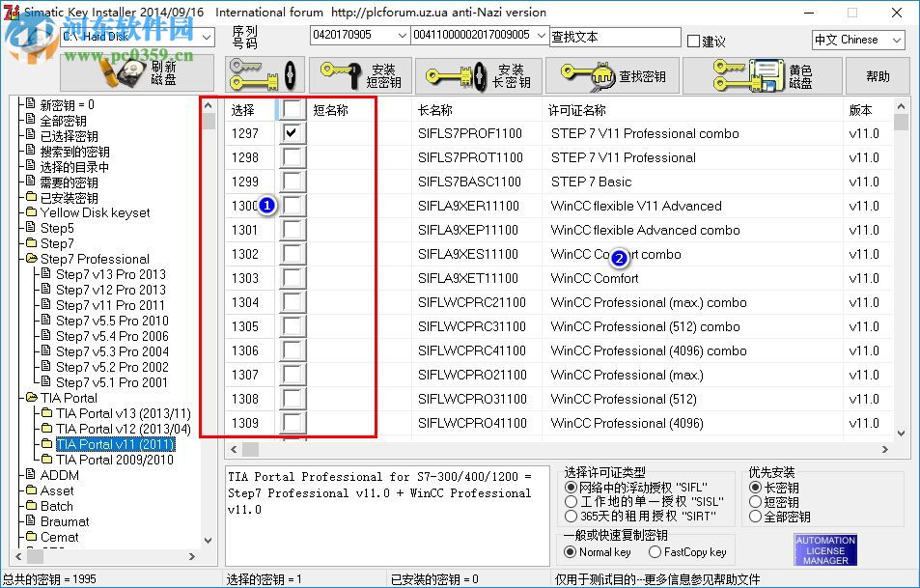The width and height of the screenshot is (920, 588).
Task: Select the 全部密钥 priority radio
Action: pos(756,517)
